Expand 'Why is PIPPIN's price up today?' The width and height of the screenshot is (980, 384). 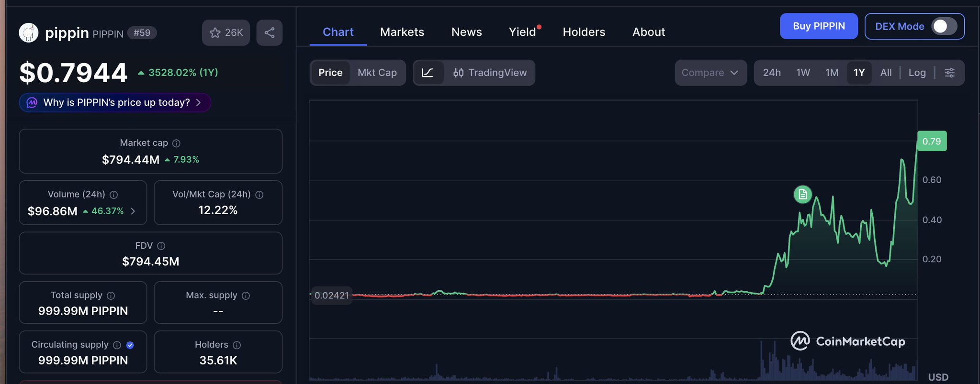tap(115, 102)
